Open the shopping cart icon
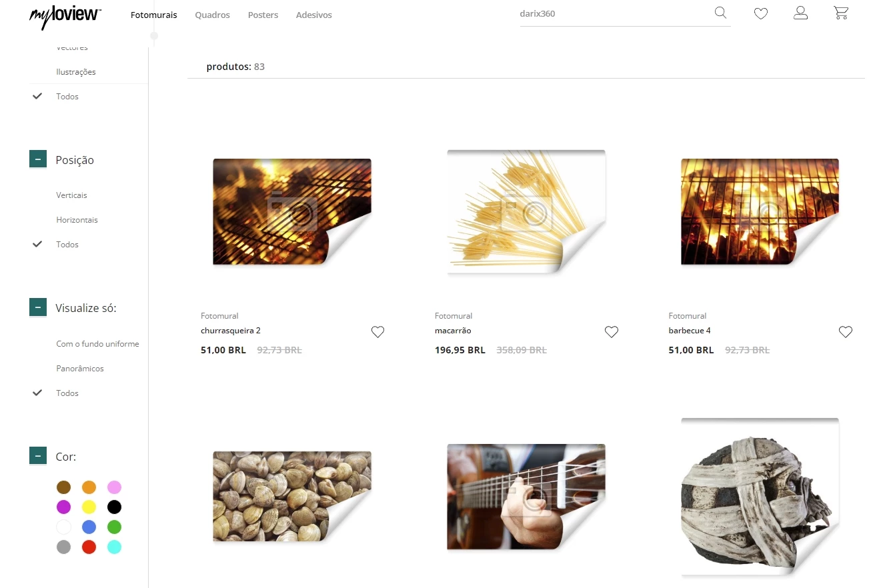Screen dimensions: 887x588 [841, 13]
